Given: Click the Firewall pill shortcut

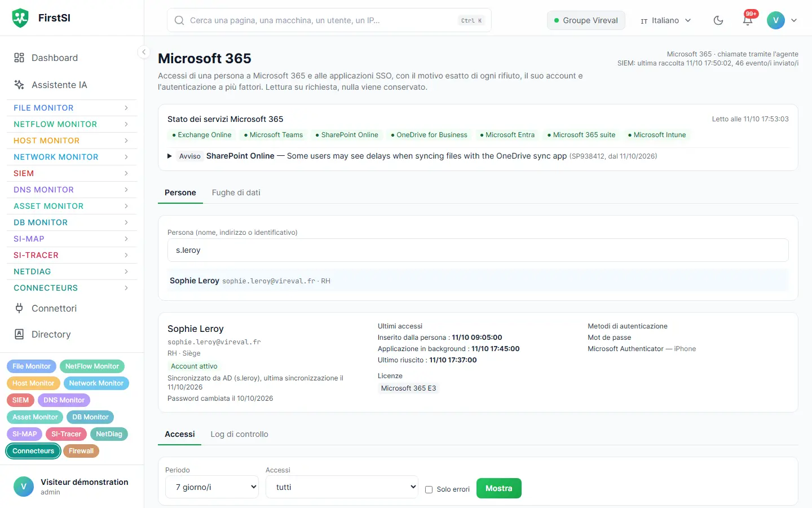Looking at the screenshot, I should click(x=81, y=451).
